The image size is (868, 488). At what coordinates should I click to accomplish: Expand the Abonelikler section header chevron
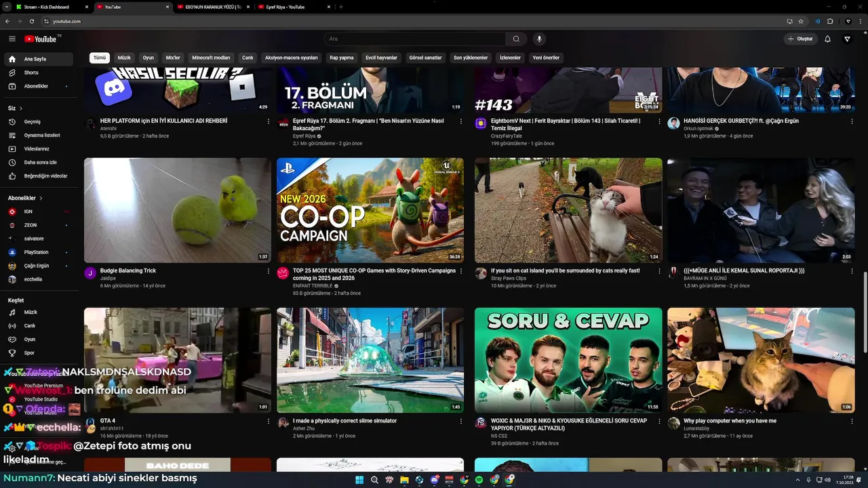click(41, 198)
